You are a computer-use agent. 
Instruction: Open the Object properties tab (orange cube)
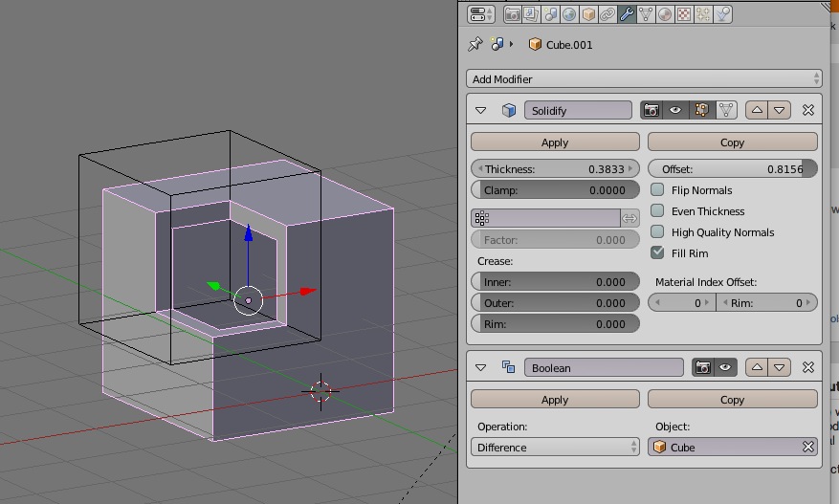click(588, 14)
